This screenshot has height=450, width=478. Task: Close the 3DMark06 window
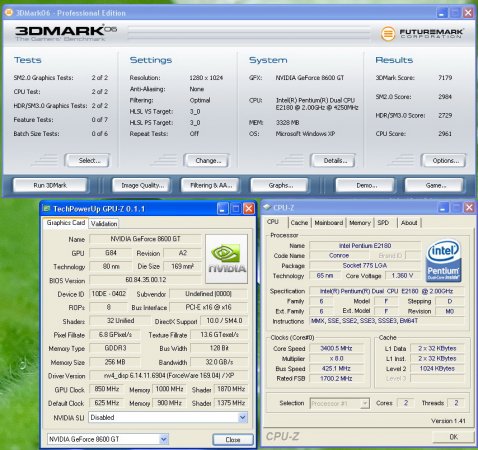[x=468, y=13]
